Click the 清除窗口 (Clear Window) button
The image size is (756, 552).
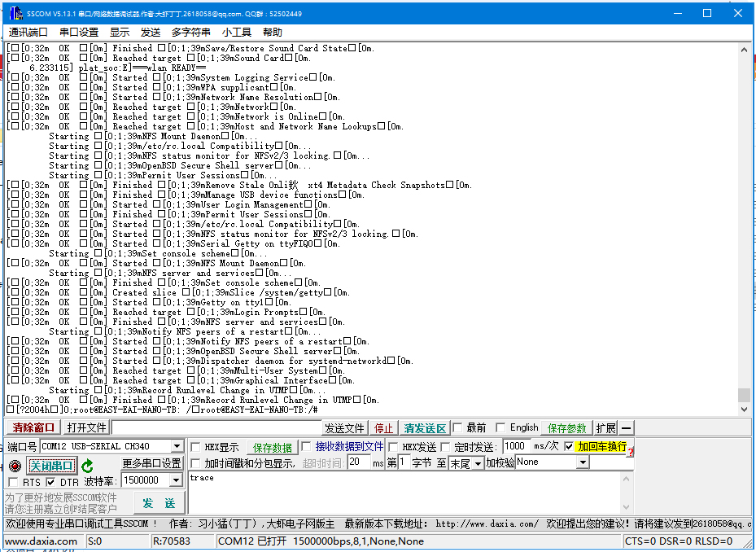point(31,427)
